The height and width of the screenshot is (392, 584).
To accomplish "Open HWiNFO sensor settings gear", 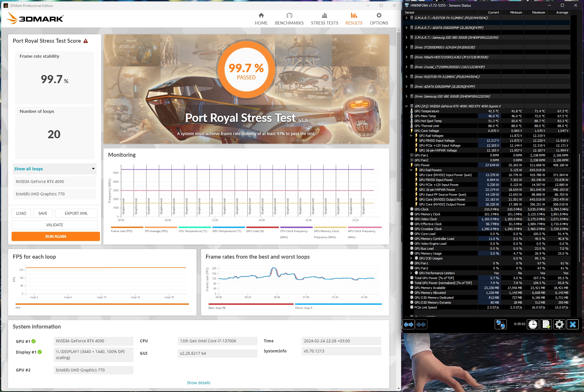I will [x=559, y=324].
